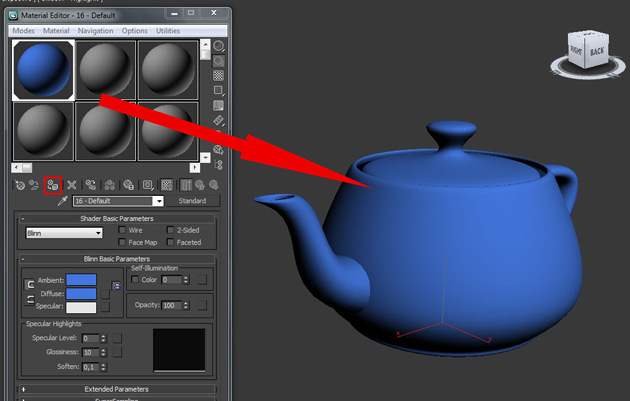Pick material from object with eyedropper
This screenshot has width=630, height=401.
tap(62, 201)
